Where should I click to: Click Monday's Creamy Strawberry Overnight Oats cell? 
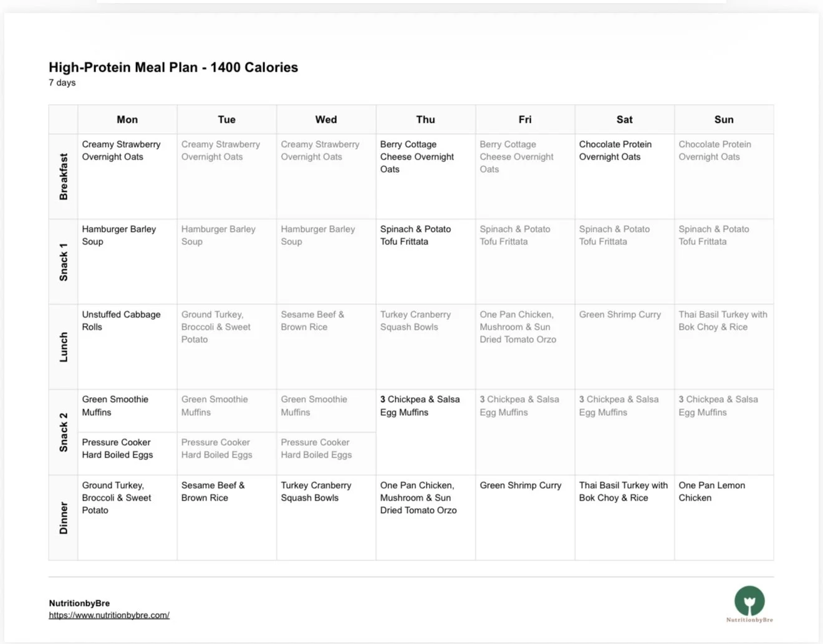click(x=122, y=150)
